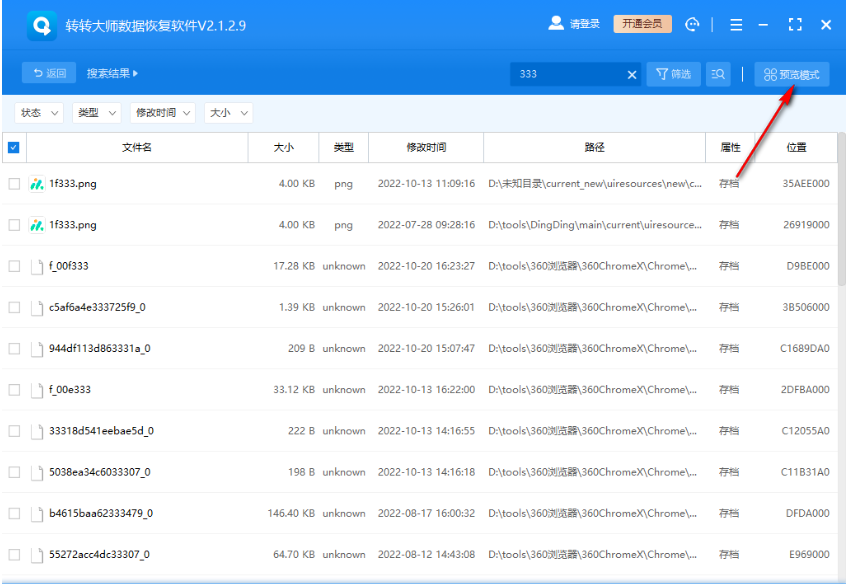This screenshot has height=584, width=848.
Task: Clear the search text with the X icon
Action: click(632, 74)
